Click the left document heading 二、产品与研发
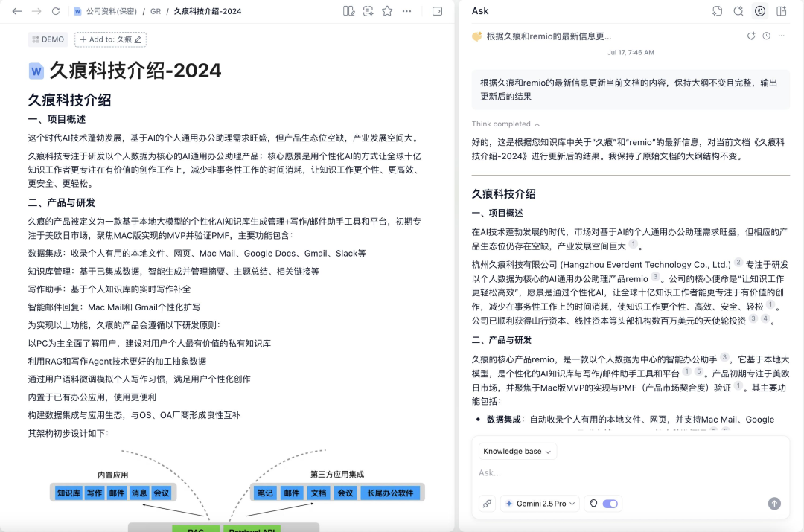Screen dimensions: 804x532 click(62, 203)
